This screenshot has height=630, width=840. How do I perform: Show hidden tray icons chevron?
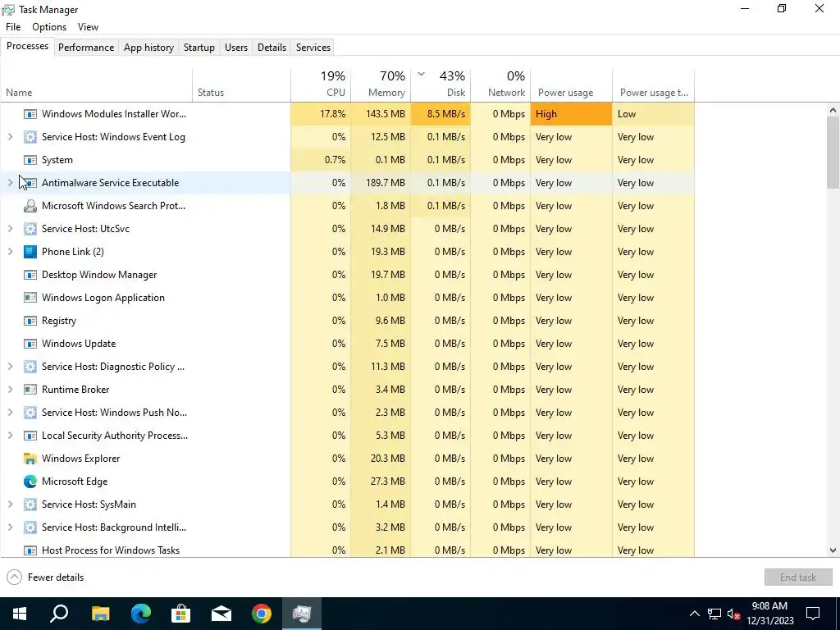[x=694, y=614]
